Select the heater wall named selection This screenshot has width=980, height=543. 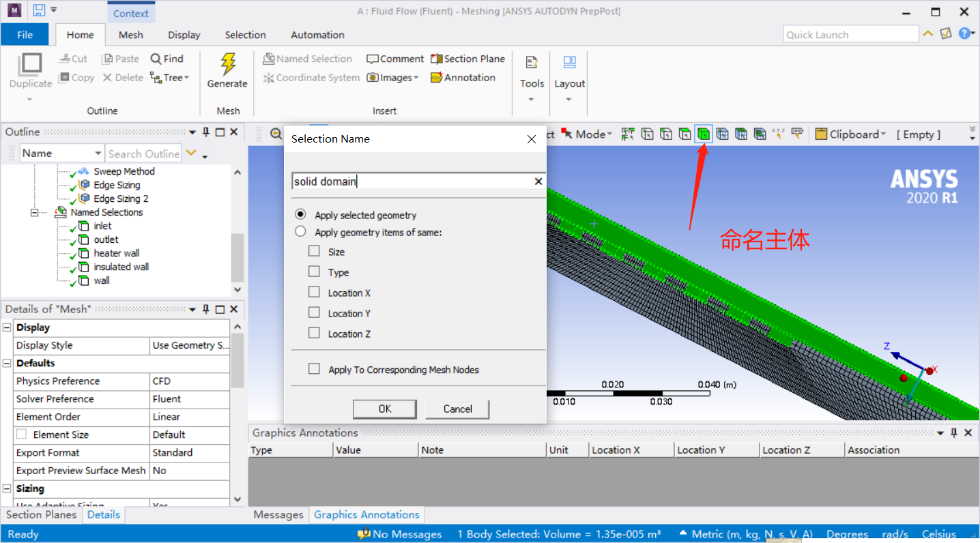coord(117,253)
